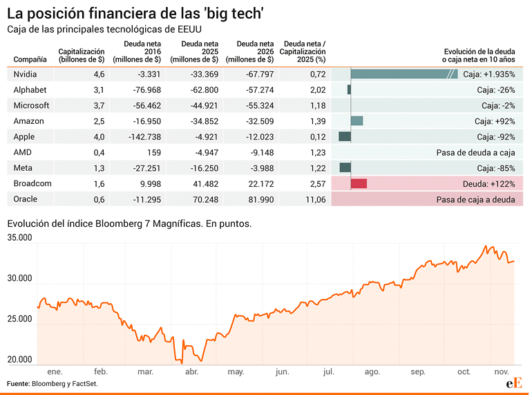Click Oracle's 11,06 ratio value
Viewport: 532px width, 395px height.
pos(315,199)
